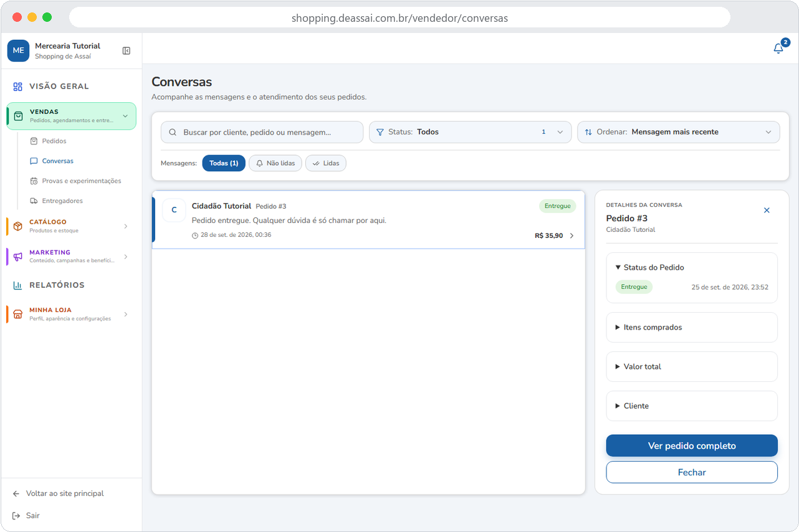Select the Todas (1) message filter
The image size is (799, 532).
pyautogui.click(x=224, y=163)
